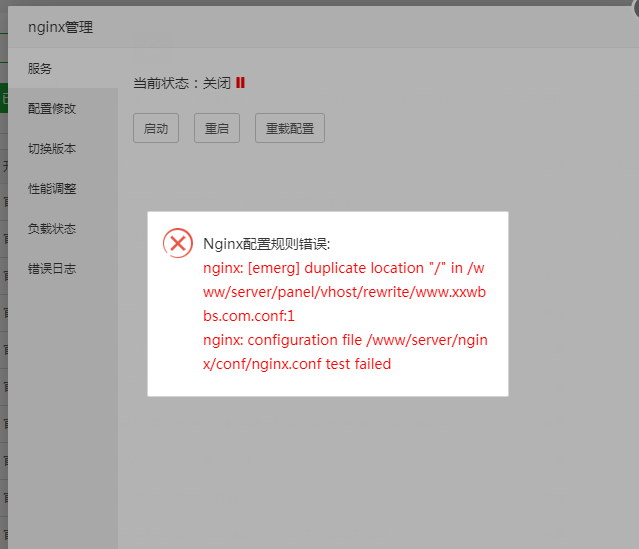
Task: Click the red X error icon
Action: point(178,243)
